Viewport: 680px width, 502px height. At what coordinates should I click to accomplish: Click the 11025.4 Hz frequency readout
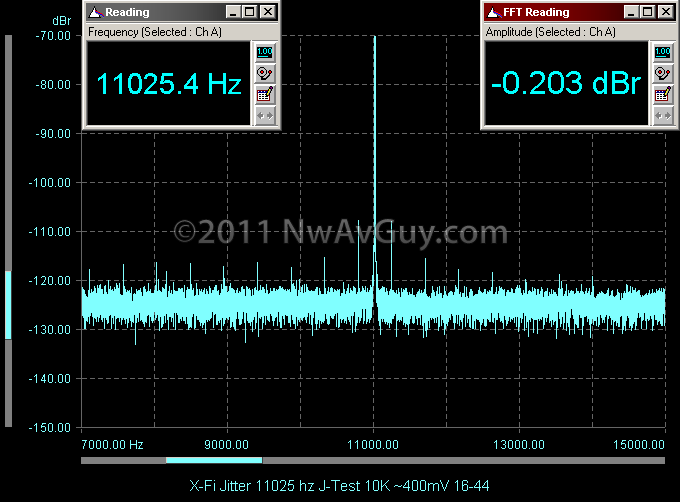[168, 83]
